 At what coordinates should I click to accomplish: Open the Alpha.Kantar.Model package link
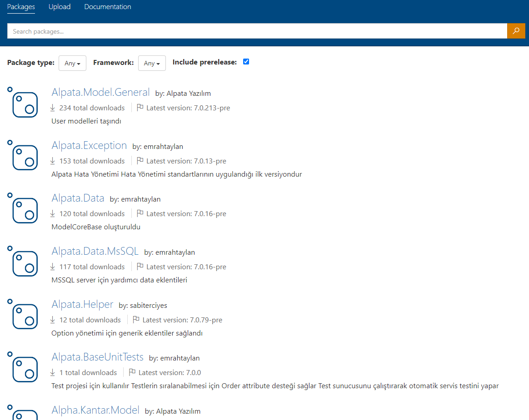95,410
